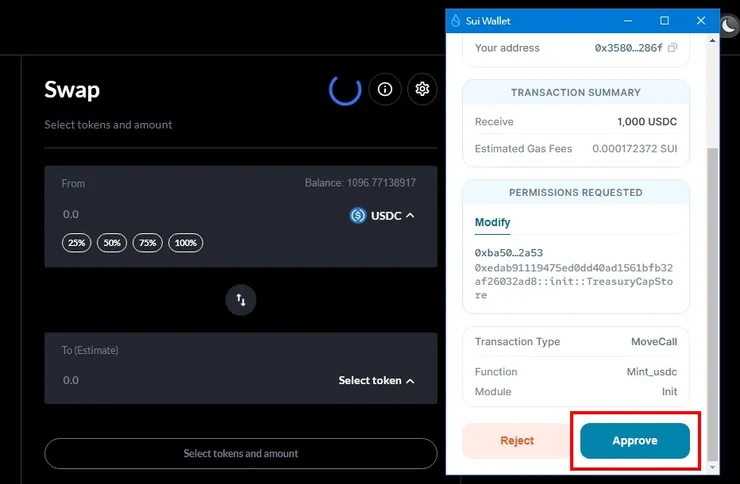The image size is (740, 484).
Task: Click the TreasuryCapStore type string
Action: click(x=574, y=282)
